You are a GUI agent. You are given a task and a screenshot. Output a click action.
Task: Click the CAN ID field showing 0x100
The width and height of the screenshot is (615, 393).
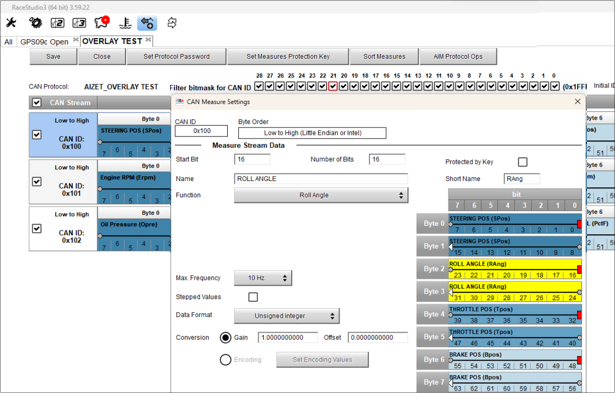tap(201, 131)
